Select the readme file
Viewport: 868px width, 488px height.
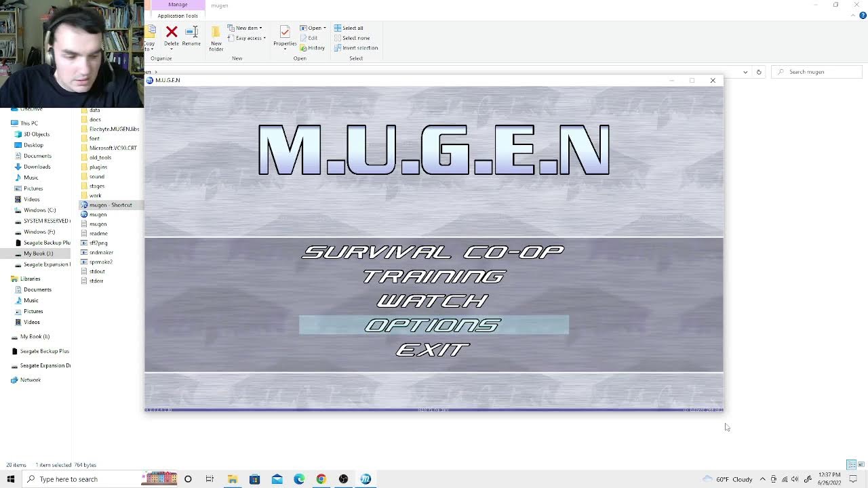(94, 233)
